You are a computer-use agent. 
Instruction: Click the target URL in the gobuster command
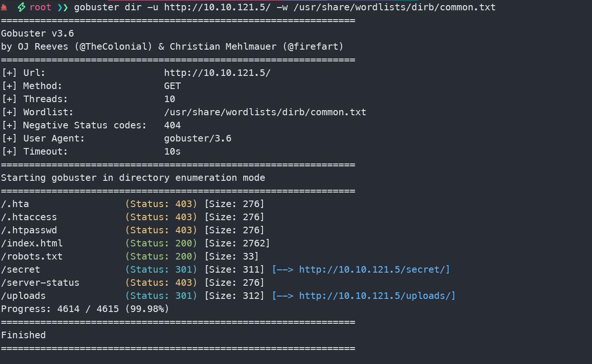pos(217,7)
